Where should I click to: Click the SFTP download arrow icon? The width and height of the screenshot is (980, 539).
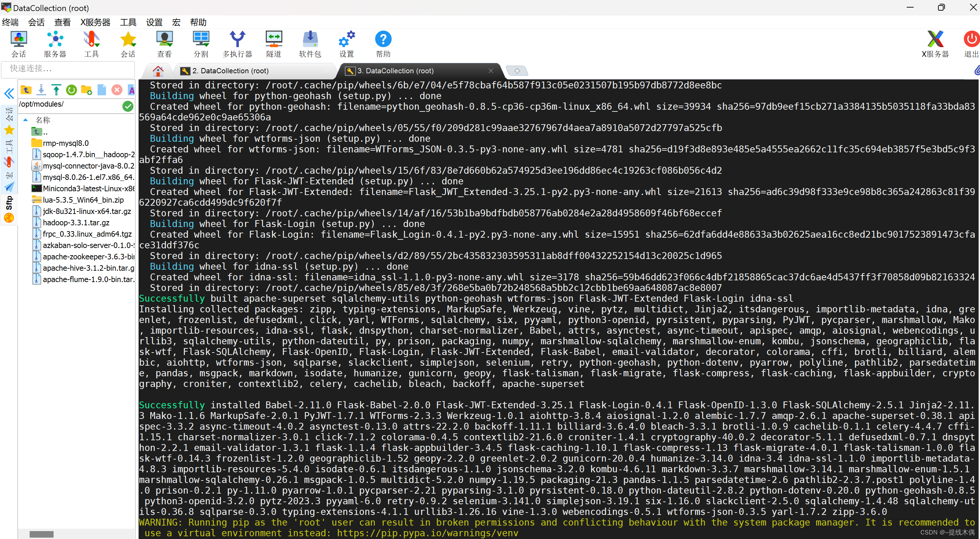click(x=41, y=90)
